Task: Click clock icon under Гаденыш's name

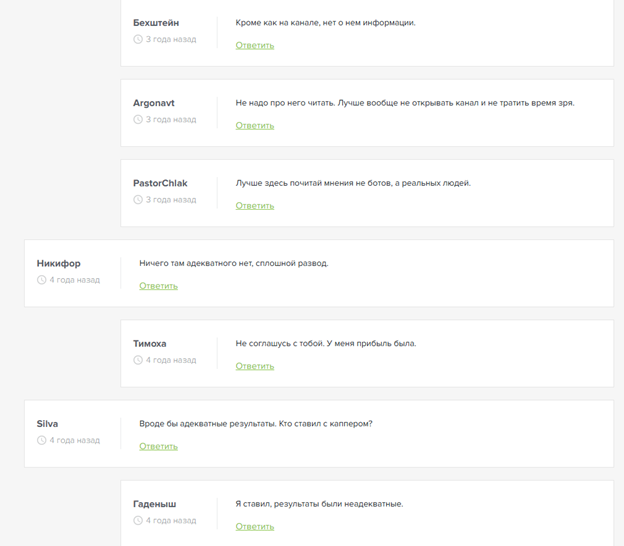Action: (138, 521)
